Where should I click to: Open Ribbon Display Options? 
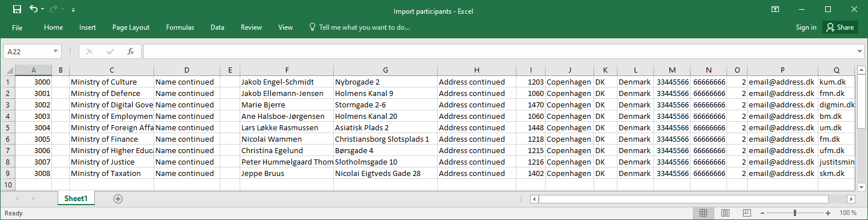[775, 9]
